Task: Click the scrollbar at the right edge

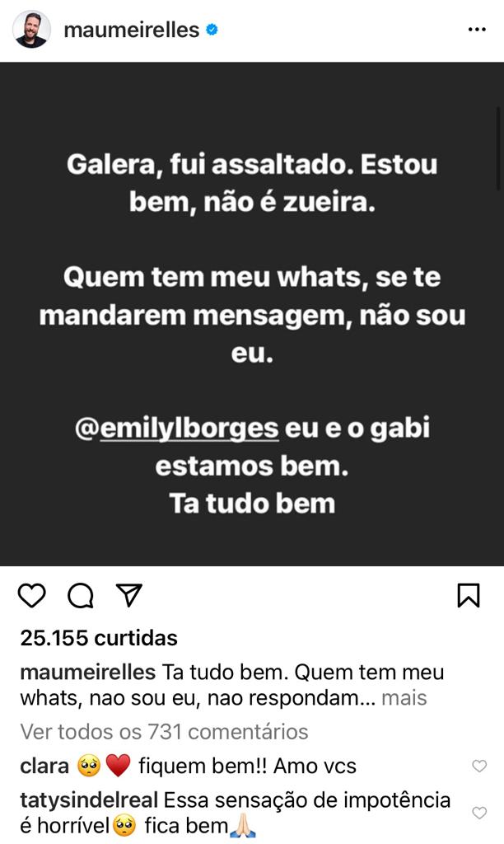Action: [x=500, y=148]
